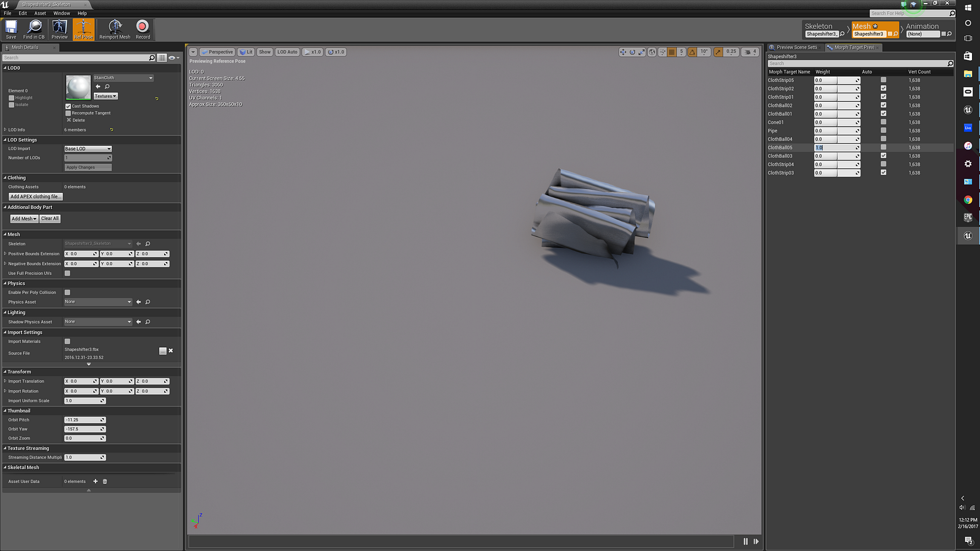Click use-selected arrow beside StainCloth material
Screen dimensions: 980x551
[98, 86]
